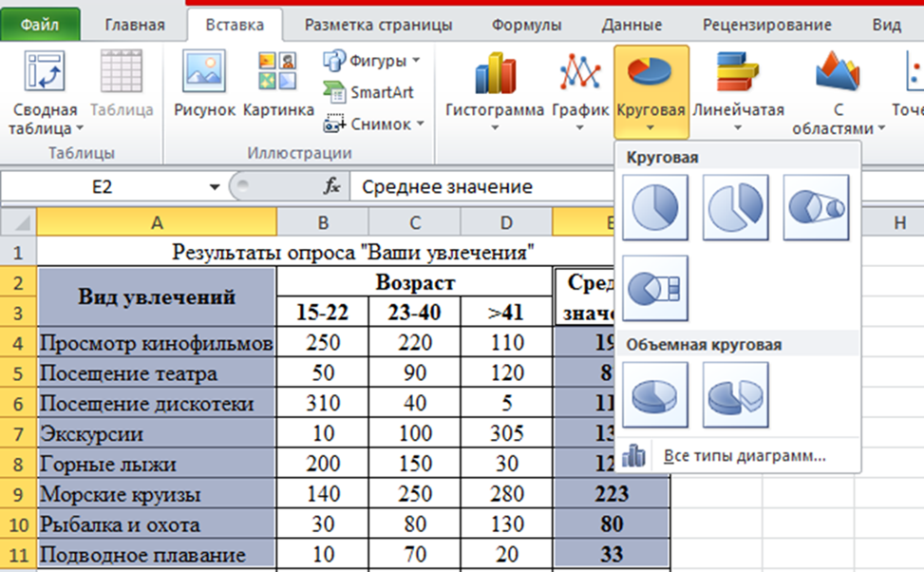Select the Просмотр кинофильмов cell

tap(157, 342)
